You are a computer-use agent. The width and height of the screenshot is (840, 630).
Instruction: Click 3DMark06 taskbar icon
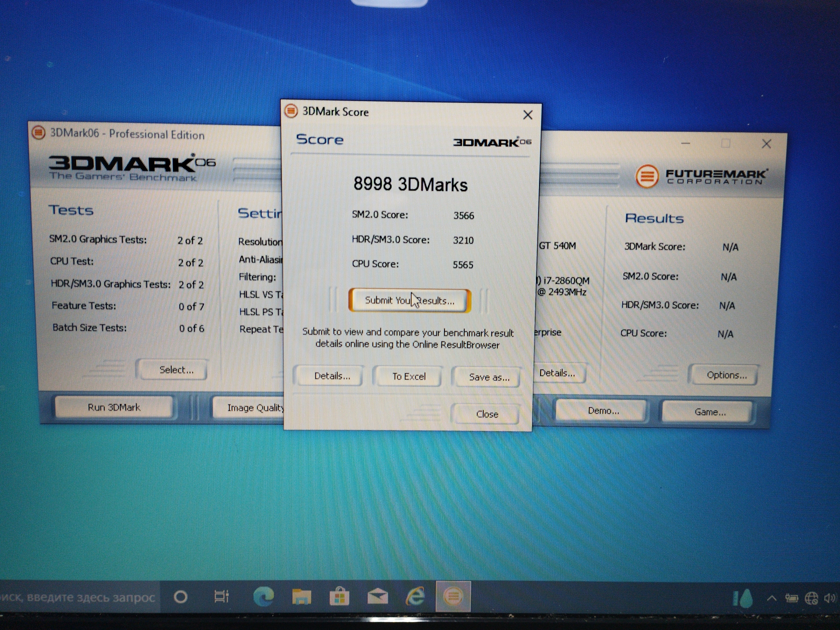[453, 596]
